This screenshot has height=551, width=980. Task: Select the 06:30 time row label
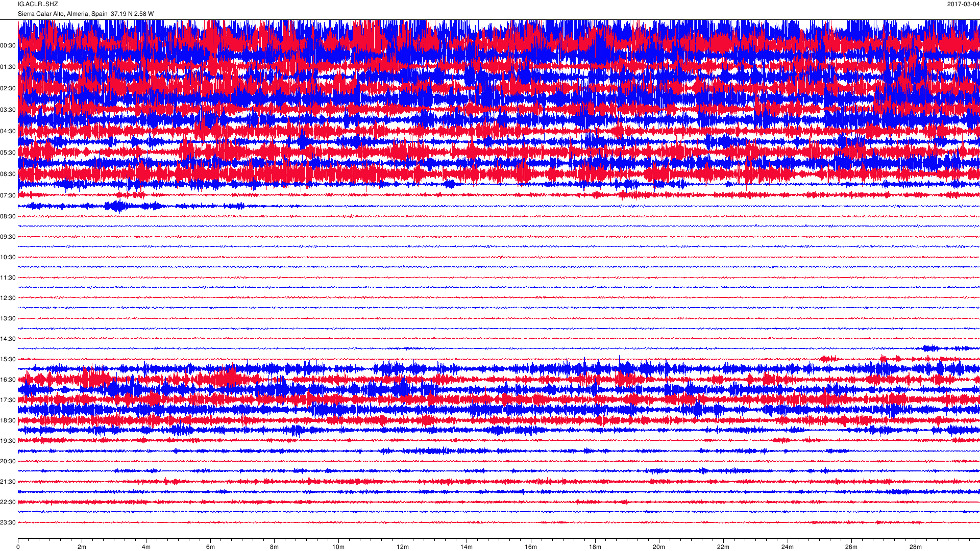click(x=8, y=174)
